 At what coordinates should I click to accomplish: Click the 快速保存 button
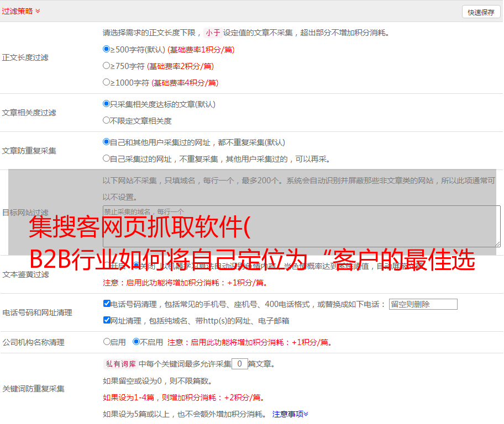[x=481, y=12]
